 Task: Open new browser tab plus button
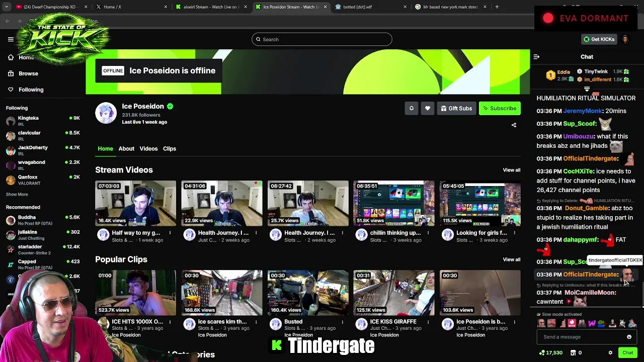[x=497, y=7]
